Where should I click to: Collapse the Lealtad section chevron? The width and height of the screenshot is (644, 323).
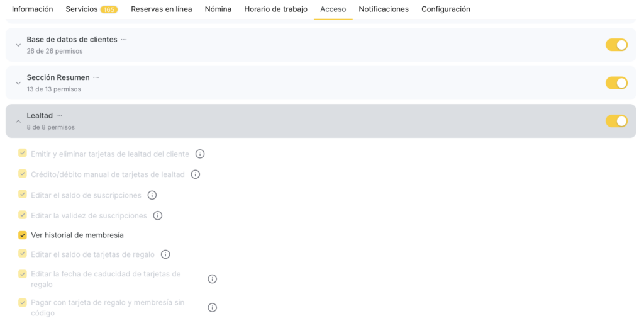pyautogui.click(x=18, y=122)
